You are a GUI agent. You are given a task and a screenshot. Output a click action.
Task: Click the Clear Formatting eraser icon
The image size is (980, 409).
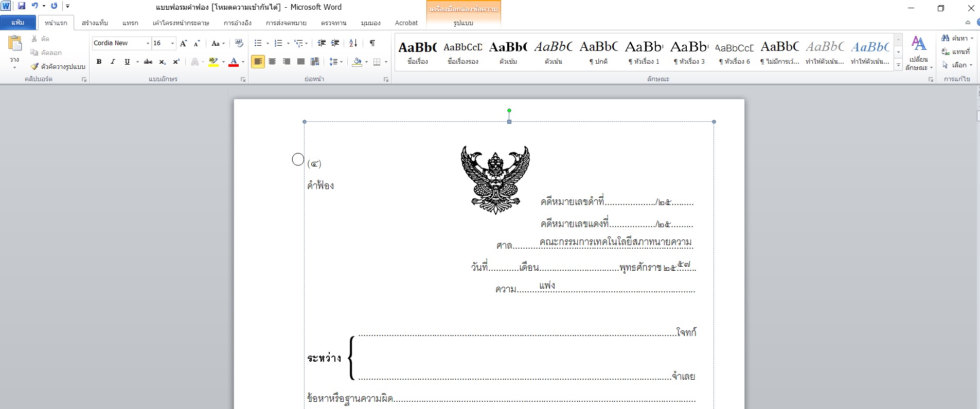[239, 43]
